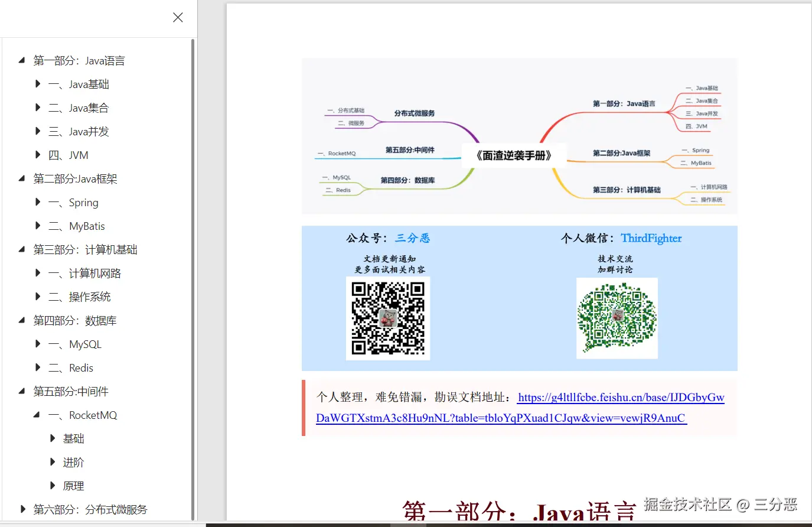The width and height of the screenshot is (812, 527).
Task: Navigate to 一、Spring outline entry
Action: click(73, 203)
